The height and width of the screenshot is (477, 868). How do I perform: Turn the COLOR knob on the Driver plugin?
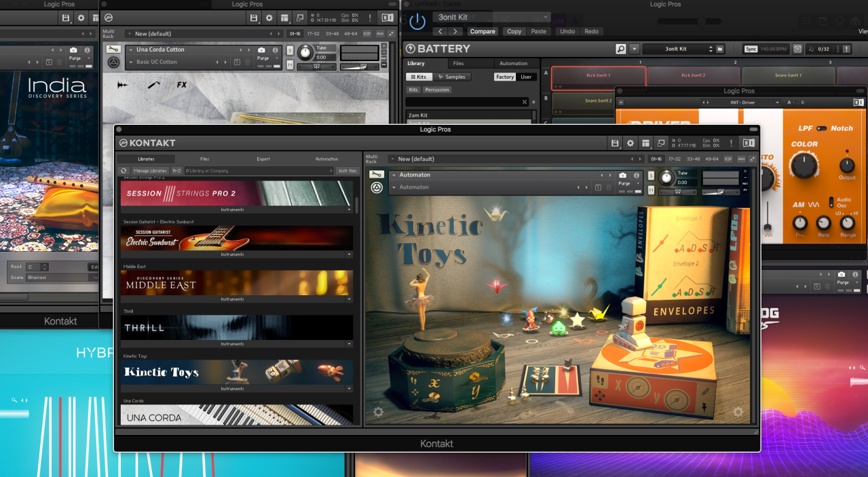(x=804, y=166)
